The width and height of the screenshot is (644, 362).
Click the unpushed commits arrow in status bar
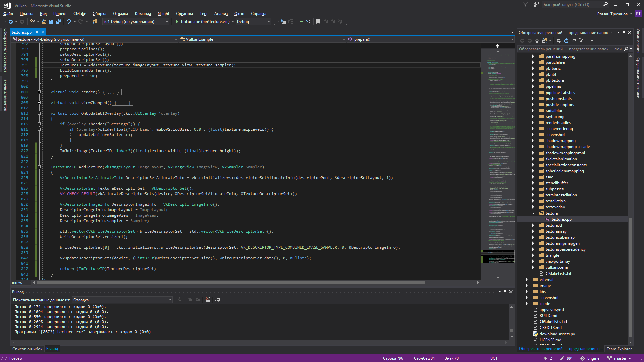click(x=545, y=358)
